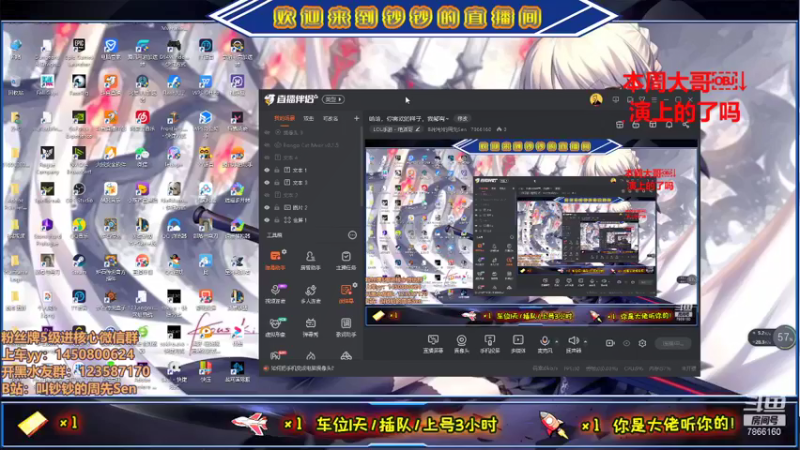800x450 pixels.
Task: Open the orange tool left of 房管助手
Action: click(x=276, y=260)
